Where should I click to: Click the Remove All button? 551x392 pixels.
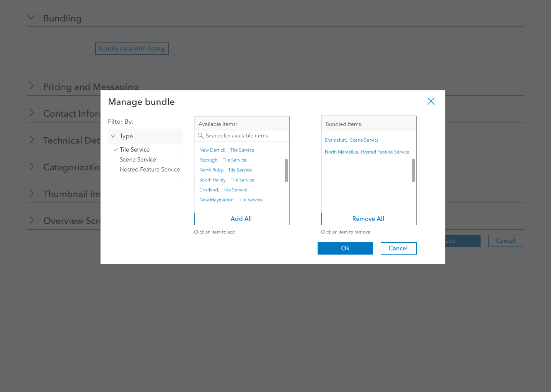[x=369, y=219]
